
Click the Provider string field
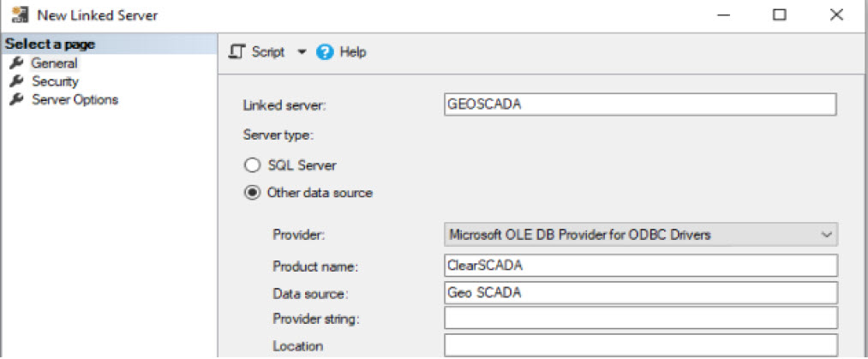tap(640, 318)
